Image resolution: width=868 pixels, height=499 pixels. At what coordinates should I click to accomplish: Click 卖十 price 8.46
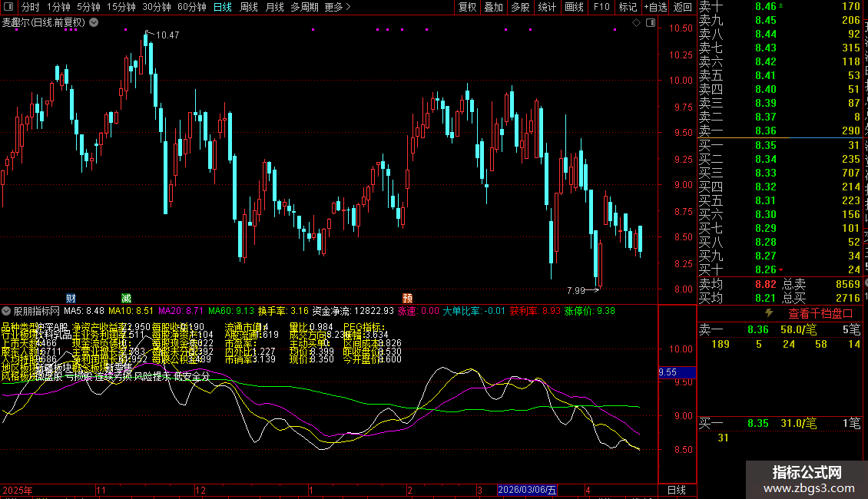766,7
